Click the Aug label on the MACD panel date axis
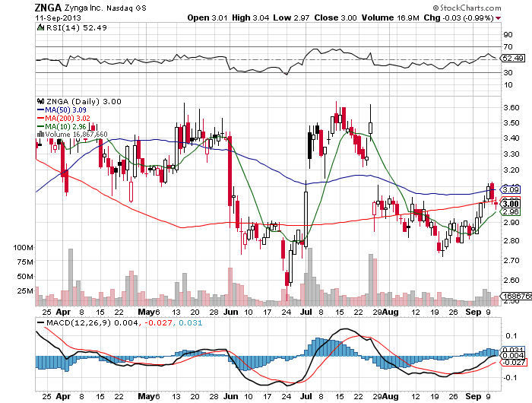The image size is (532, 403). pyautogui.click(x=390, y=396)
